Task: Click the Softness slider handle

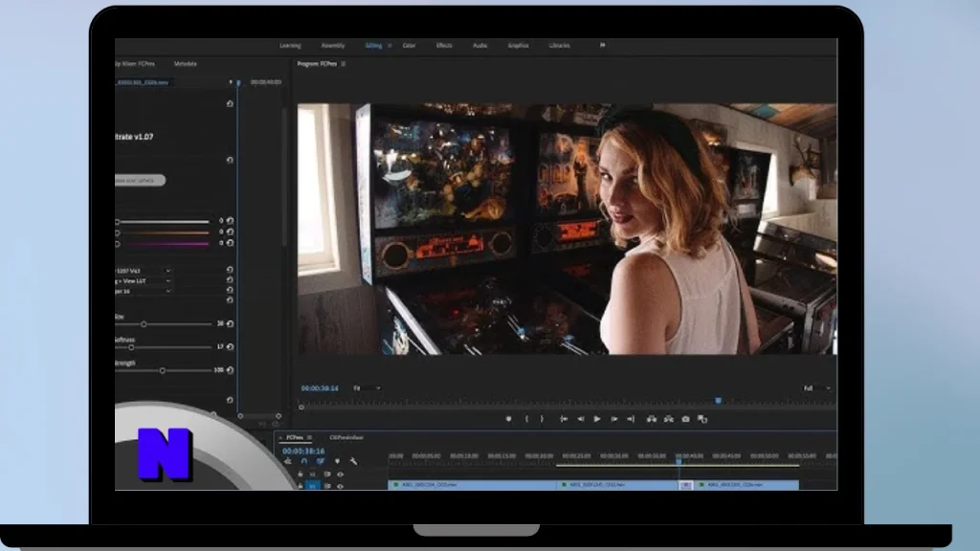Action: click(x=131, y=347)
